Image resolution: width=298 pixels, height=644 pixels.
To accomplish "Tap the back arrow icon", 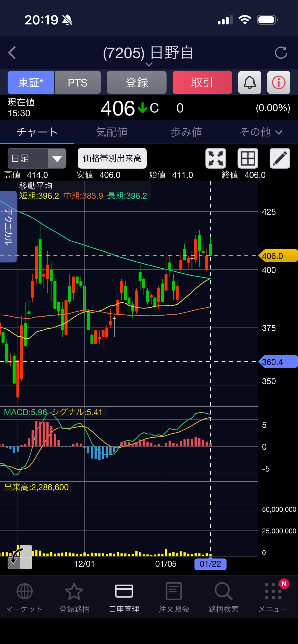I will point(12,53).
